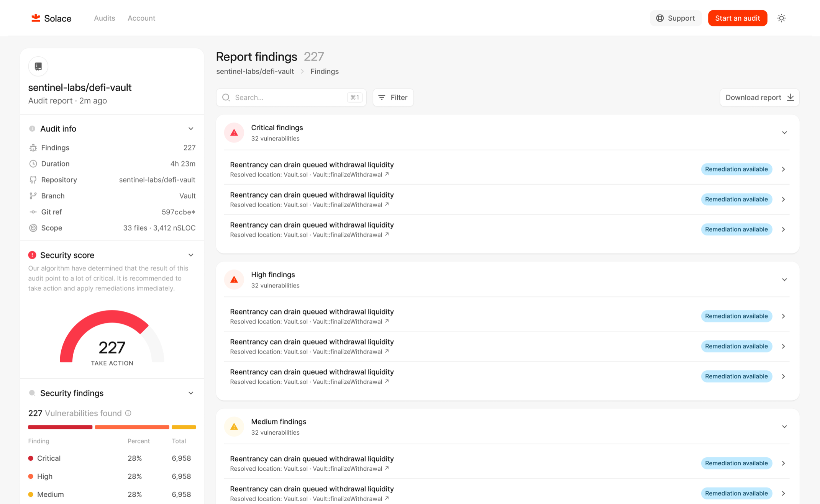This screenshot has height=504, width=820.
Task: Click the Duration value 4h 23m
Action: pos(183,164)
